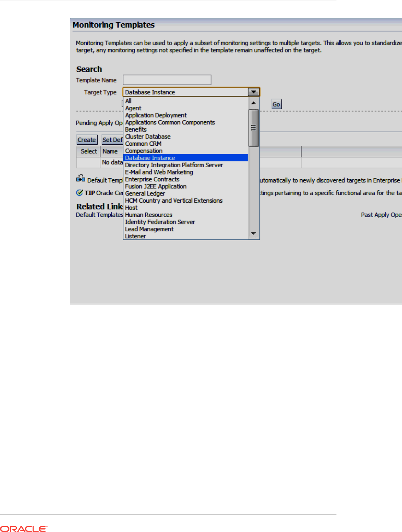Select 'Benefits' from the list

pos(186,129)
